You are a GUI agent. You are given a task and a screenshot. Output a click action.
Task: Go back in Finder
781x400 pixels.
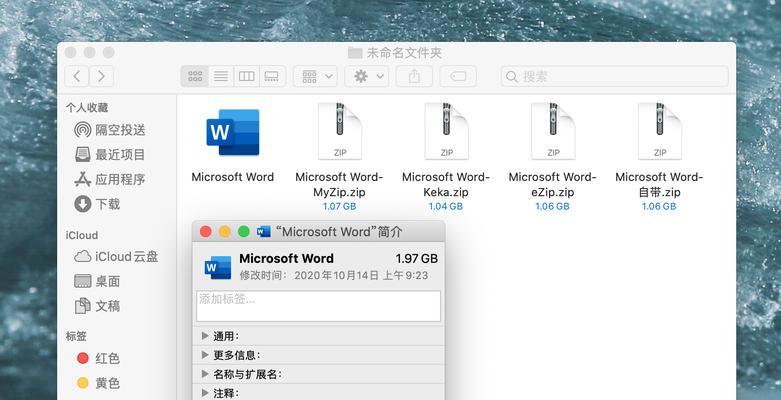77,76
